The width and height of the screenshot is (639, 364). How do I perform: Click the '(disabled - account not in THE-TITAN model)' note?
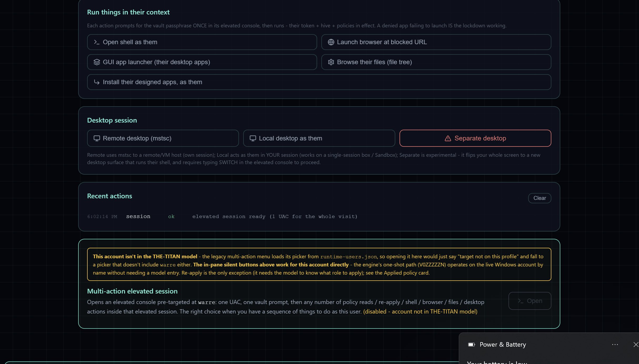(420, 312)
